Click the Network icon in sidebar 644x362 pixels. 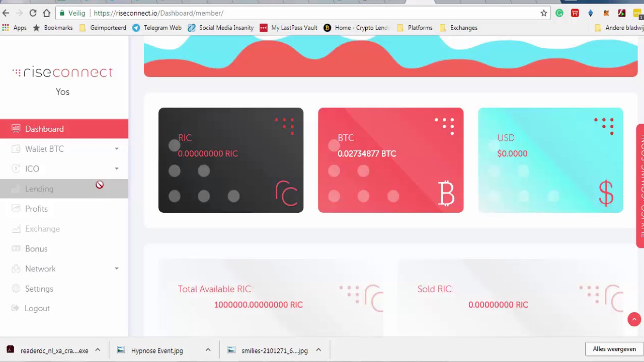pyautogui.click(x=16, y=268)
